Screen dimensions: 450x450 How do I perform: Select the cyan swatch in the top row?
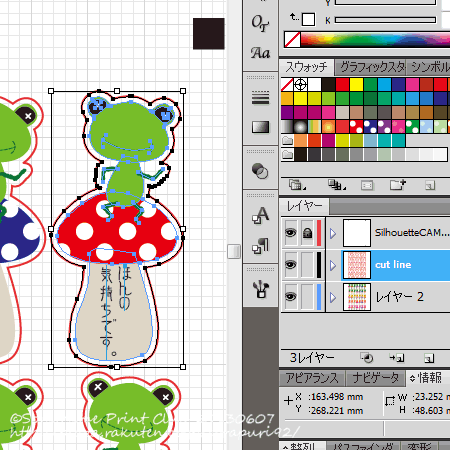(384, 84)
